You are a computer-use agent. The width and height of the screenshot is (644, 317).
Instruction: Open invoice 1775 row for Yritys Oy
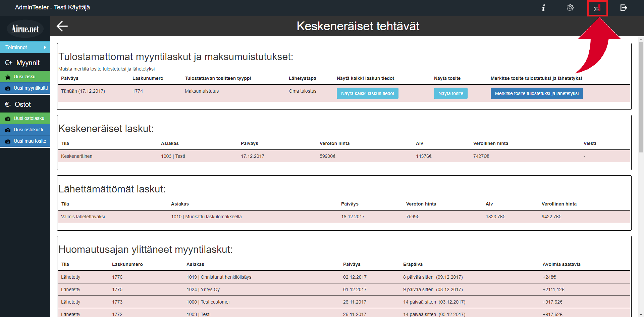click(x=344, y=289)
